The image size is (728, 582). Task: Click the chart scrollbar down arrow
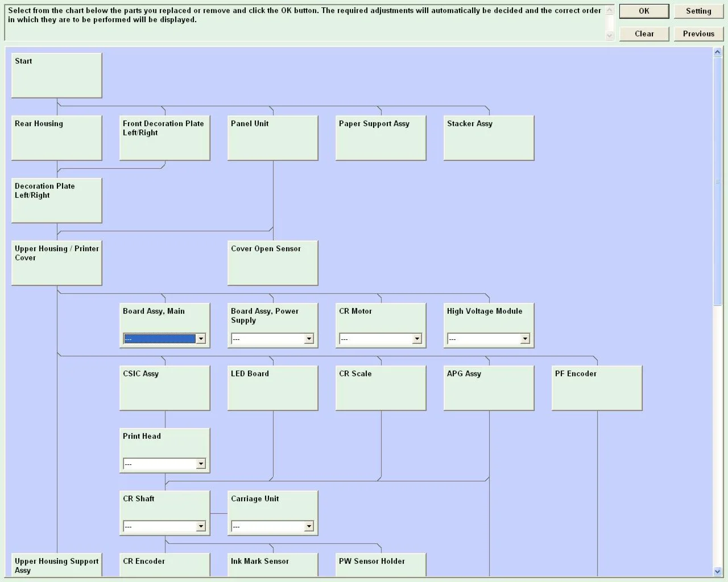pyautogui.click(x=717, y=571)
